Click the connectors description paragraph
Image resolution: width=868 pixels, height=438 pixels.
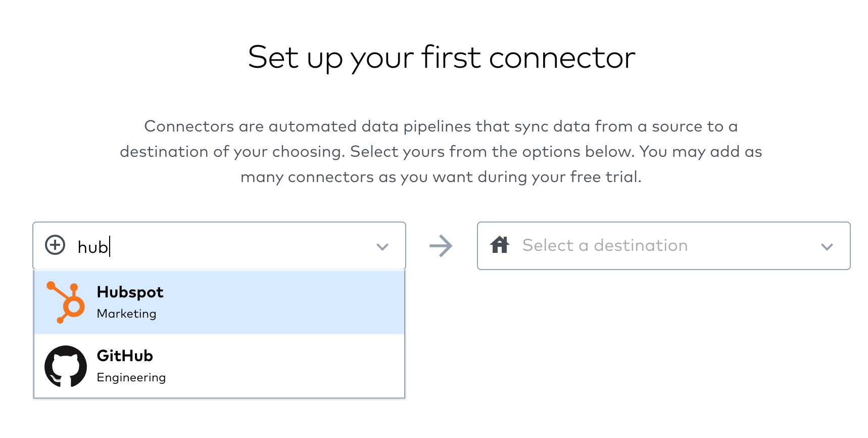pos(441,151)
